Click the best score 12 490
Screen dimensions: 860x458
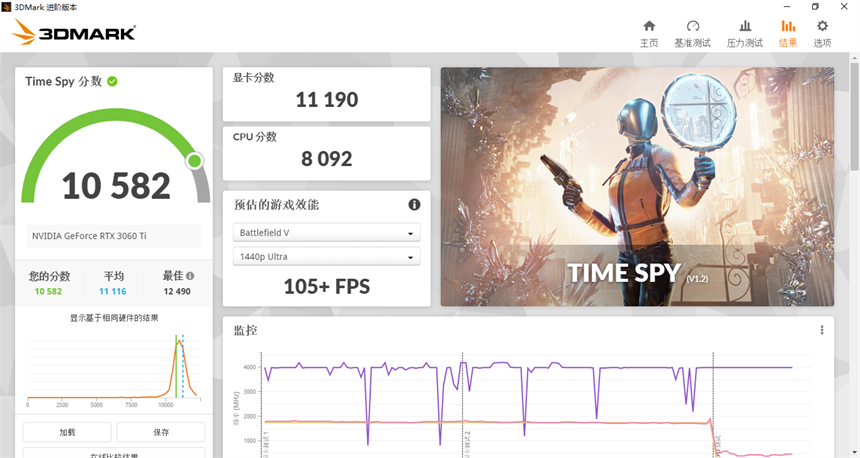click(177, 291)
